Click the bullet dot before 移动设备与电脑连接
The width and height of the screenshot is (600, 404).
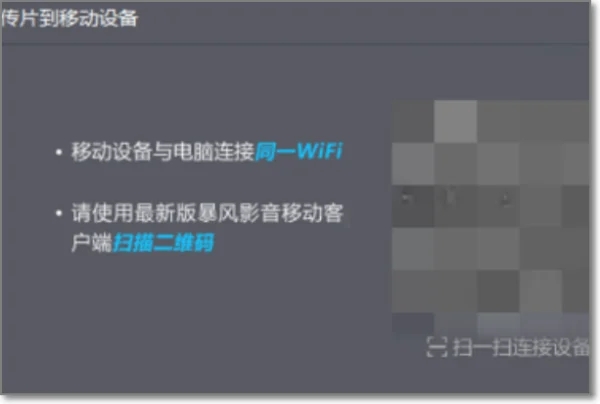coord(59,152)
